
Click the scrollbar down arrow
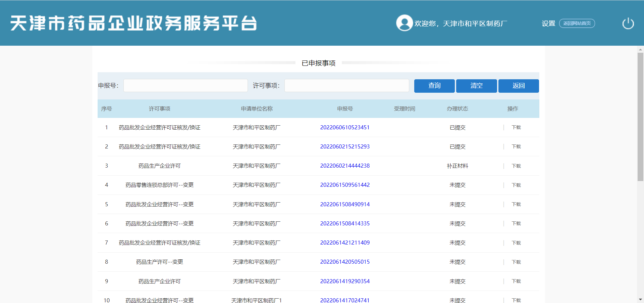(x=640, y=299)
